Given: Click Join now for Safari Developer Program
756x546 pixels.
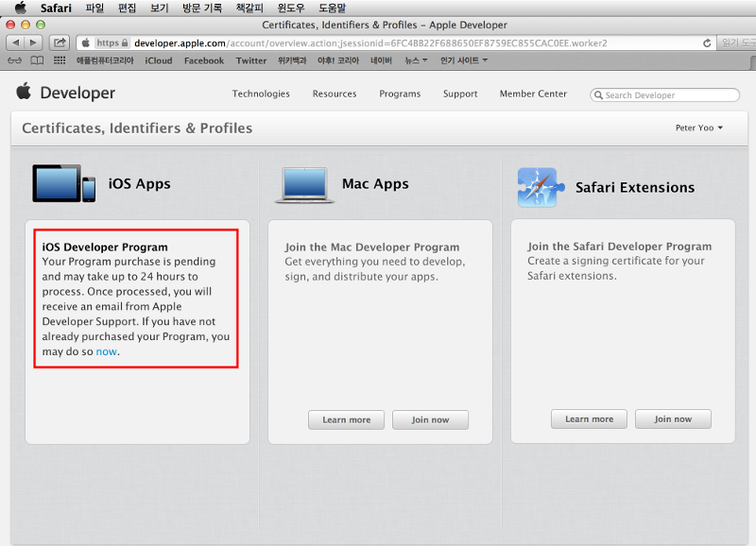Looking at the screenshot, I should [673, 418].
